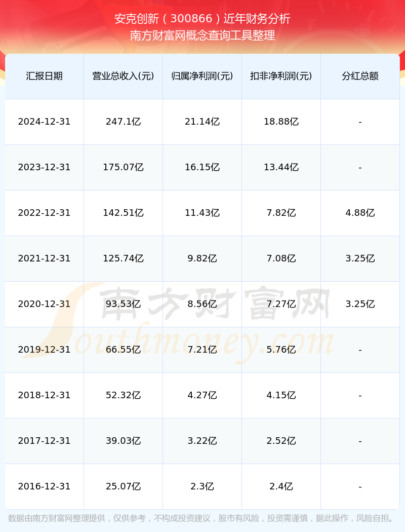The width and height of the screenshot is (405, 532).
Task: Select the net profit value 9.82亿
Action: (202, 258)
